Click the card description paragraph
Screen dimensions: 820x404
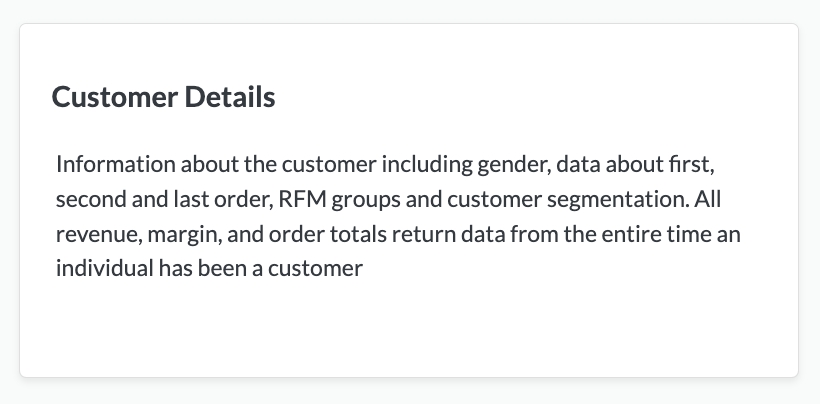pos(400,216)
